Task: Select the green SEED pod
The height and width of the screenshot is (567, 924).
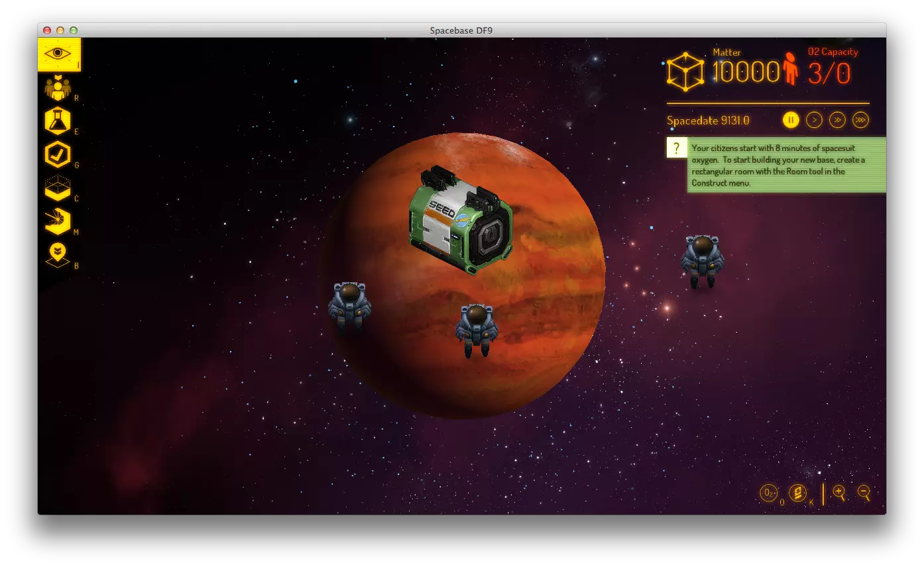Action: 461,220
